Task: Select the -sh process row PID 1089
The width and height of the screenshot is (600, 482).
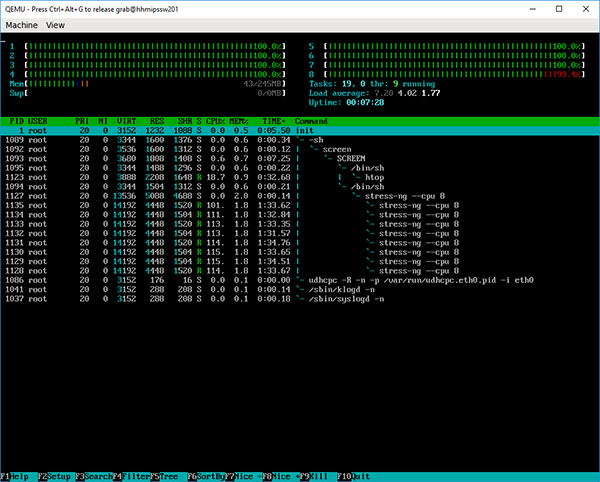Action: tap(300, 140)
